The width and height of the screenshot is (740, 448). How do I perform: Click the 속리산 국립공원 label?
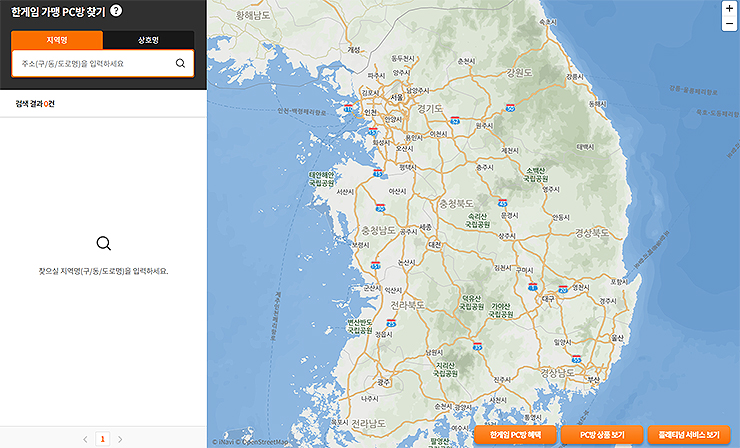(478, 220)
